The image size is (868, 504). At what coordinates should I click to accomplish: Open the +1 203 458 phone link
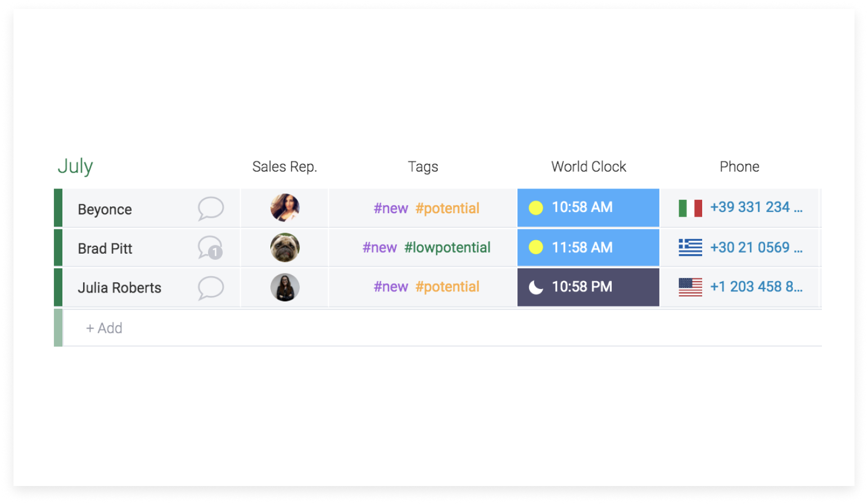[x=756, y=286]
